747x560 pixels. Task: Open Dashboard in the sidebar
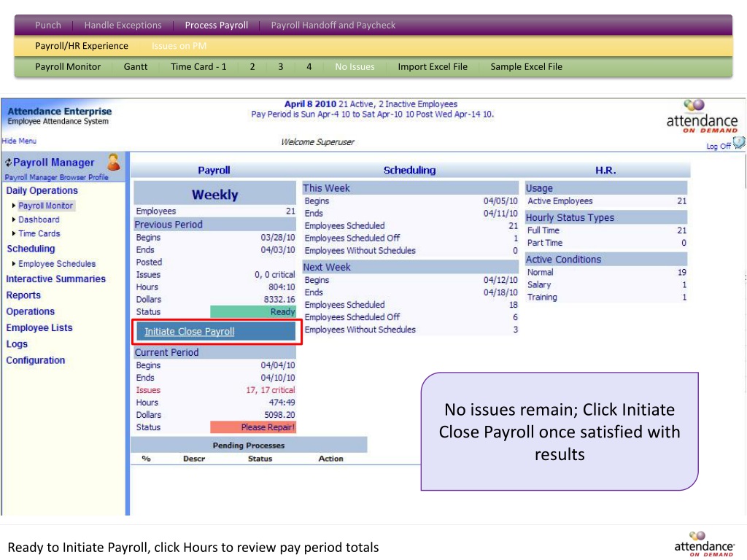39,219
